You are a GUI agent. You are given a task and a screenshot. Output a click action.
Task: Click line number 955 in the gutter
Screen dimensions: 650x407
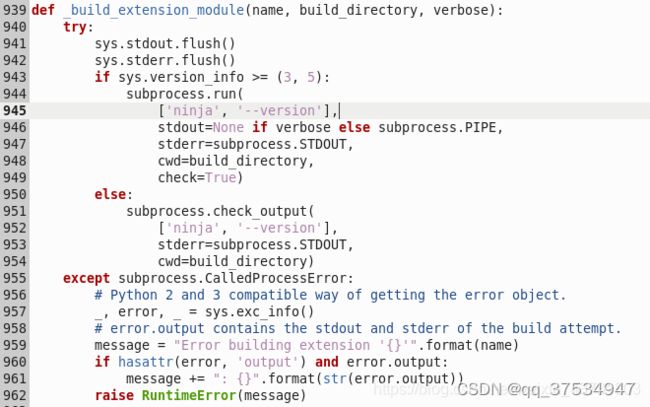[15, 278]
